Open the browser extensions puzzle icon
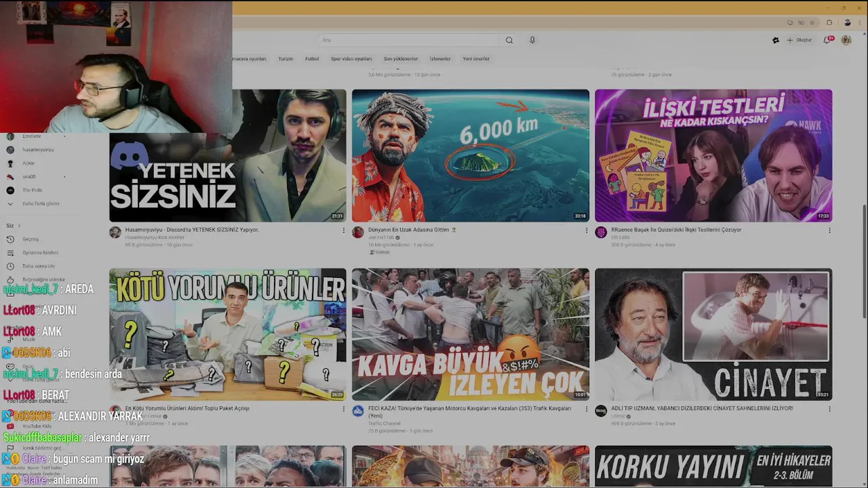This screenshot has width=868, height=488. pyautogui.click(x=829, y=22)
